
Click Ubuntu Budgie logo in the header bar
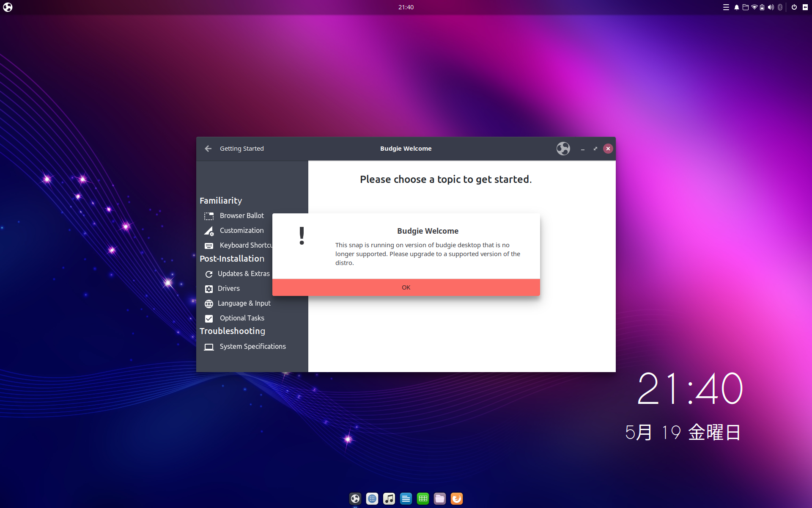[563, 149]
